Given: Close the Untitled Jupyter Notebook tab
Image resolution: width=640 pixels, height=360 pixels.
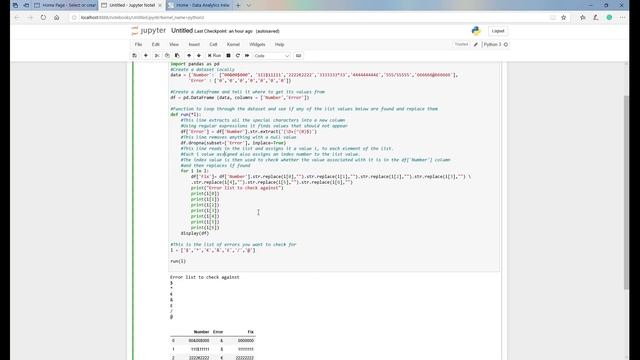Looking at the screenshot, I should [x=160, y=5].
